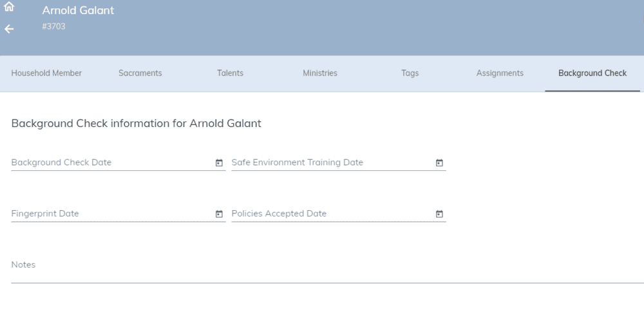
Task: Open calendar picker for Fingerprint Date
Action: (219, 214)
